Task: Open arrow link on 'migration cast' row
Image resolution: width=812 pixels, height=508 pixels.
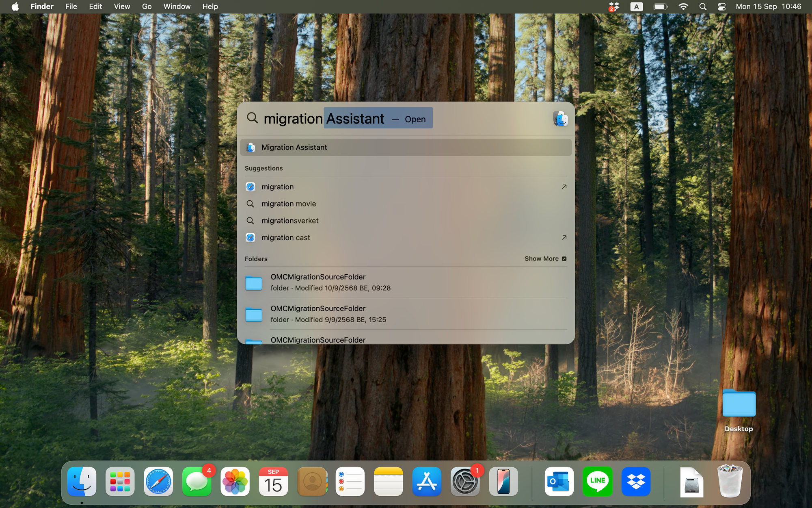Action: tap(564, 238)
